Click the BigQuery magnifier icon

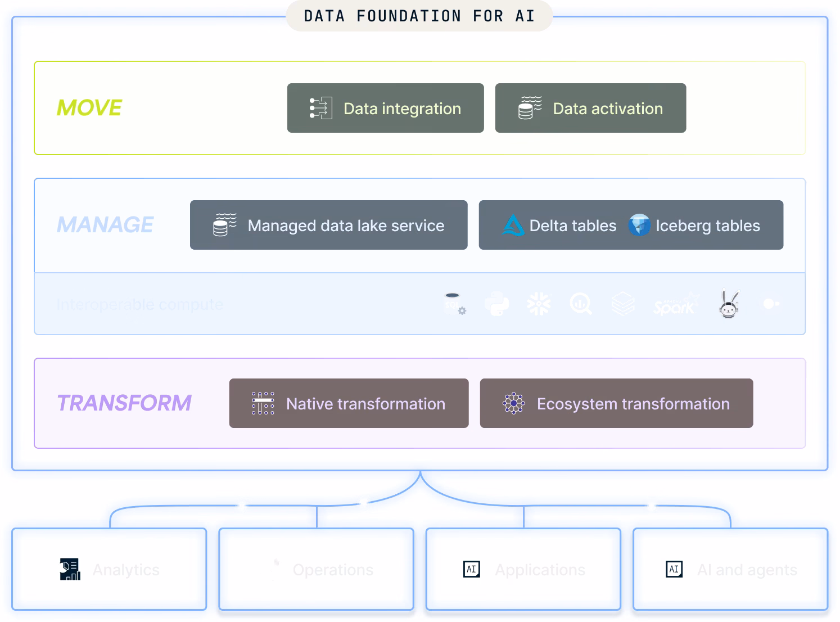point(581,304)
